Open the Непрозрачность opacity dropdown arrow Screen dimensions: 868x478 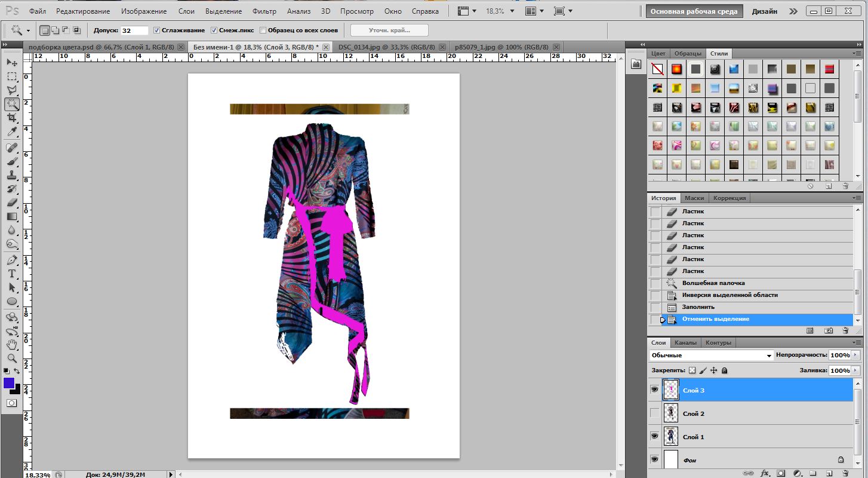pyautogui.click(x=857, y=355)
